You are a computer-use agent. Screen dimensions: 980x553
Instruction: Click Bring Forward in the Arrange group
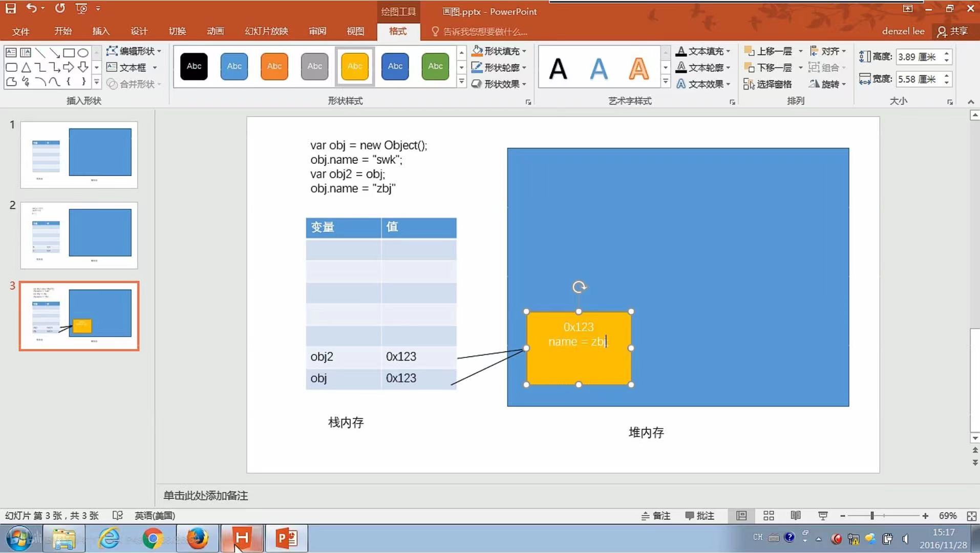771,51
